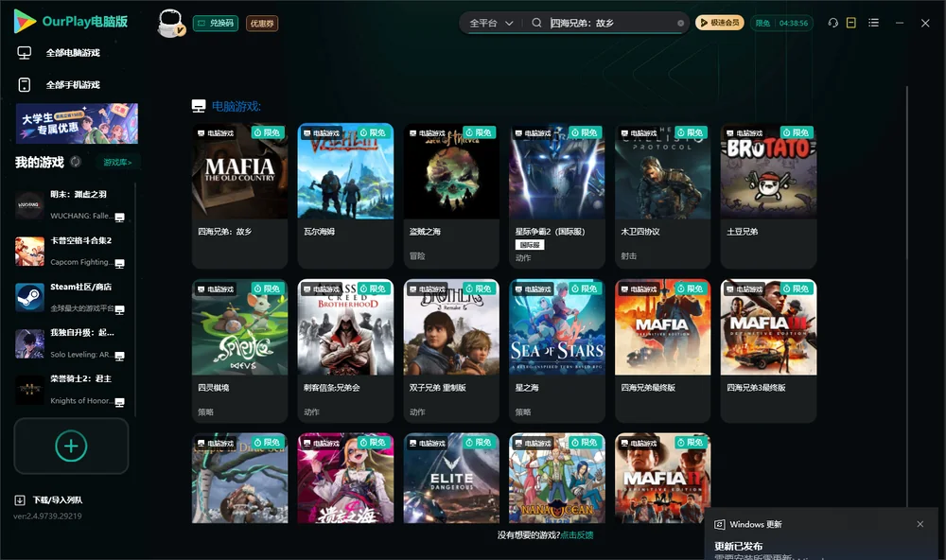This screenshot has width=946, height=560.
Task: Click the magnifier search icon
Action: pyautogui.click(x=536, y=23)
